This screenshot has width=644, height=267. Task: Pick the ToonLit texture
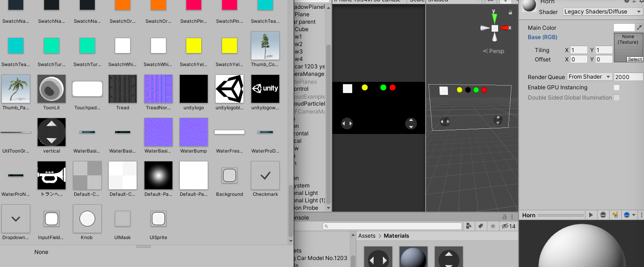(x=52, y=89)
